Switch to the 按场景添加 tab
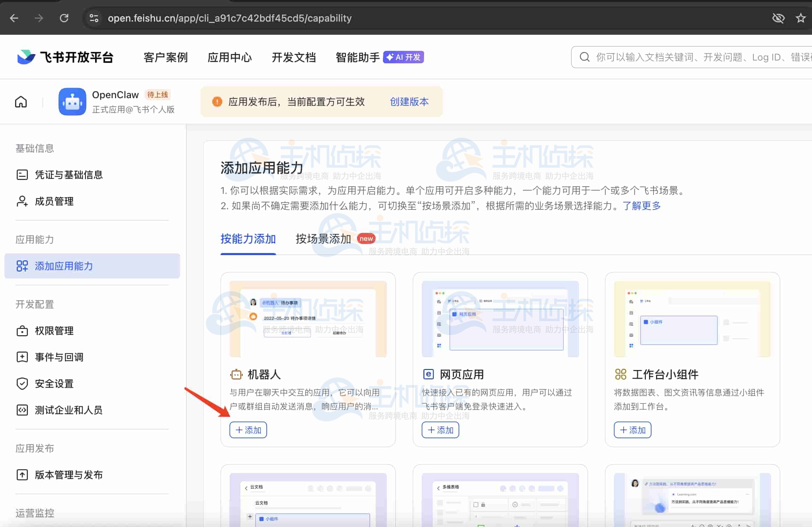Viewport: 812px width, 527px height. click(x=323, y=239)
